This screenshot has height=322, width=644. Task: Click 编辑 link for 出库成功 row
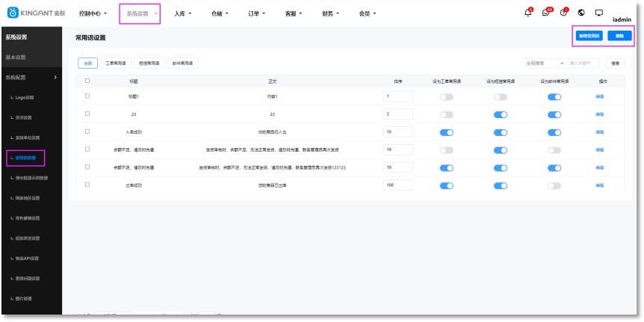pyautogui.click(x=599, y=185)
